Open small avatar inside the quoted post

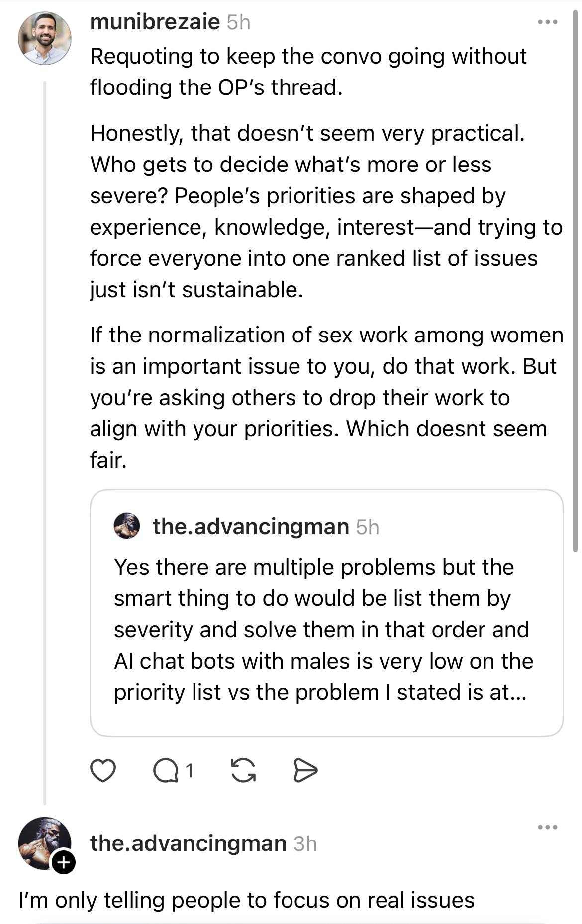(x=127, y=526)
